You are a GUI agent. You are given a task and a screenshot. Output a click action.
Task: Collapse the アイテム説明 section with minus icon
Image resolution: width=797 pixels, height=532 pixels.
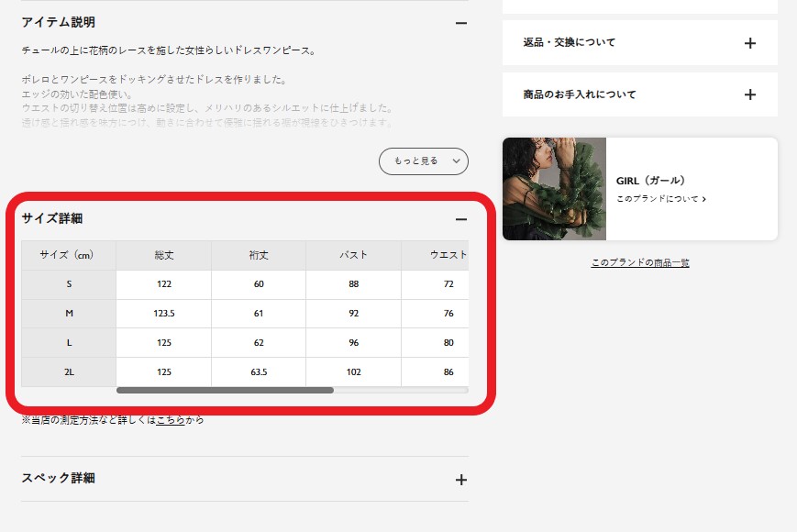461,23
